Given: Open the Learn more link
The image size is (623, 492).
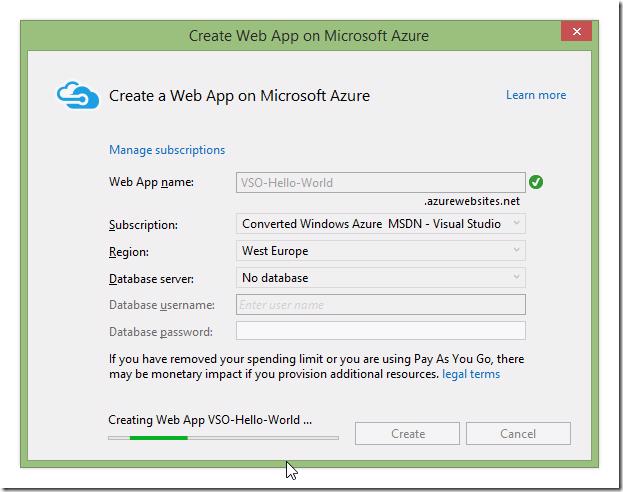Looking at the screenshot, I should (x=536, y=95).
